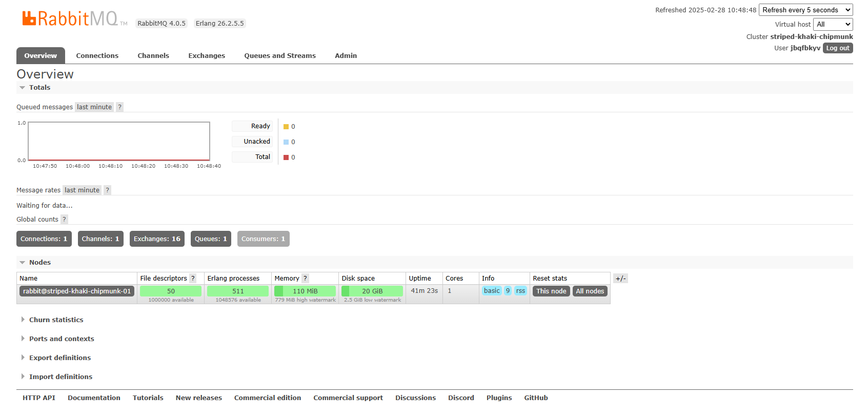The width and height of the screenshot is (868, 416).
Task: Open the Refresh interval dropdown
Action: point(806,10)
